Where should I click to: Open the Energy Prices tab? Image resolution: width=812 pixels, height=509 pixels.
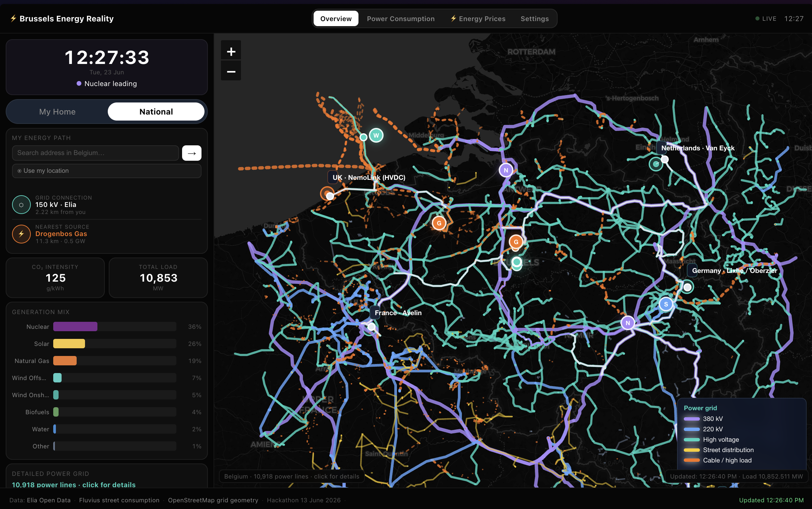coord(478,18)
